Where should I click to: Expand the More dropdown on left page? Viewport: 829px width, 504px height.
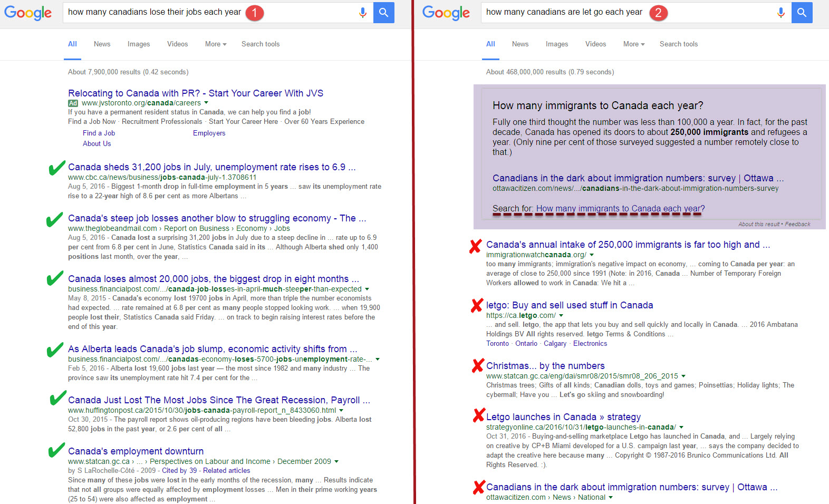[215, 44]
